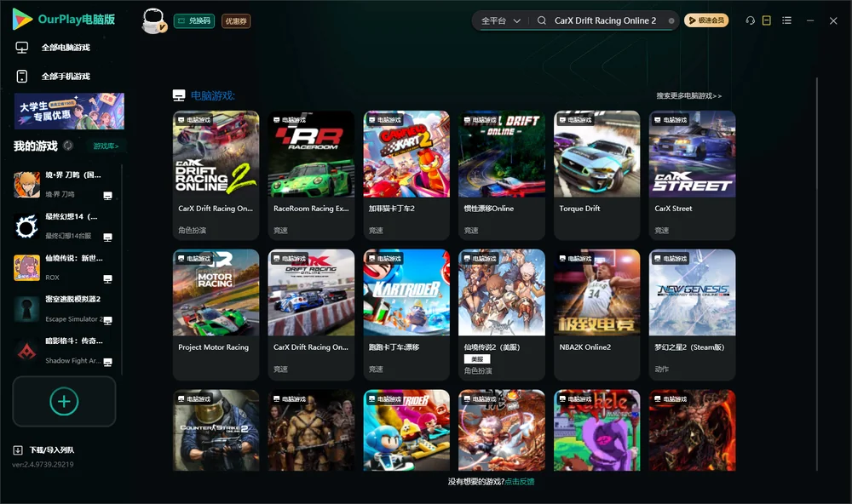Select 暗影格斗: 传奇 game entry

66,352
